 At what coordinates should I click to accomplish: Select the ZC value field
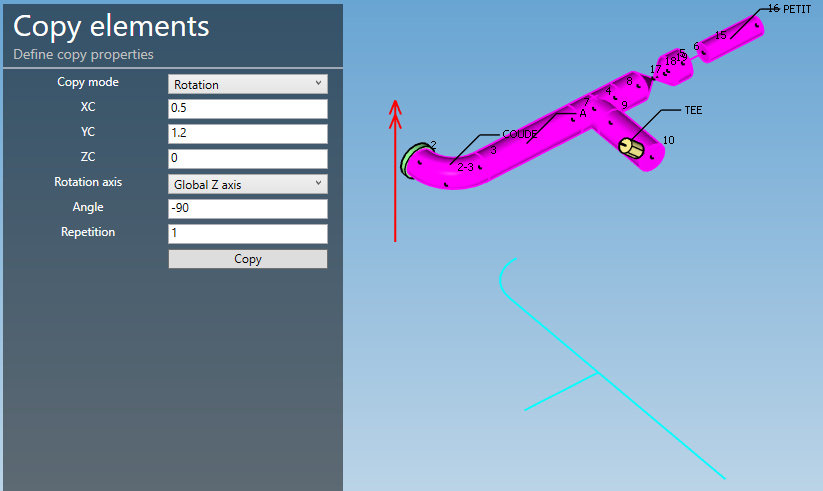click(247, 158)
